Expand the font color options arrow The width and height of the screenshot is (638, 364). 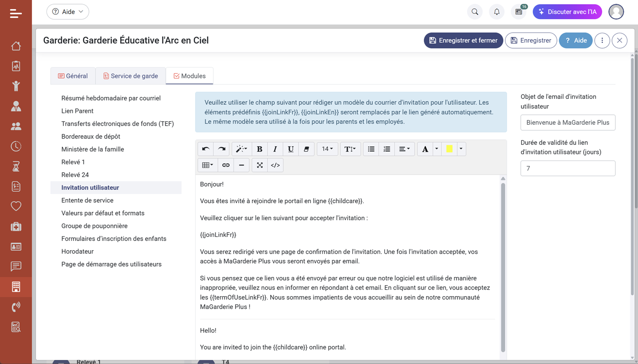click(x=437, y=149)
